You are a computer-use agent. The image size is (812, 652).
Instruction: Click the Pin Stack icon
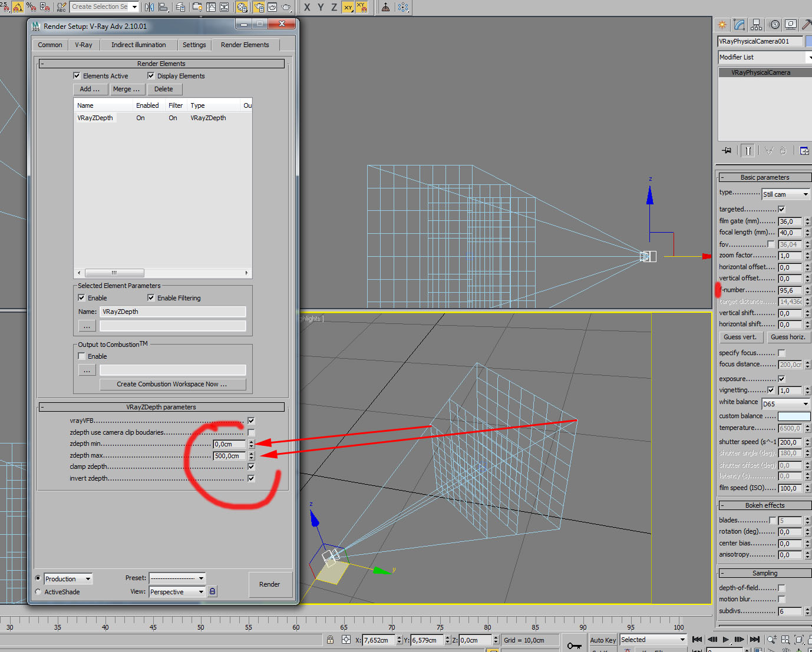727,151
